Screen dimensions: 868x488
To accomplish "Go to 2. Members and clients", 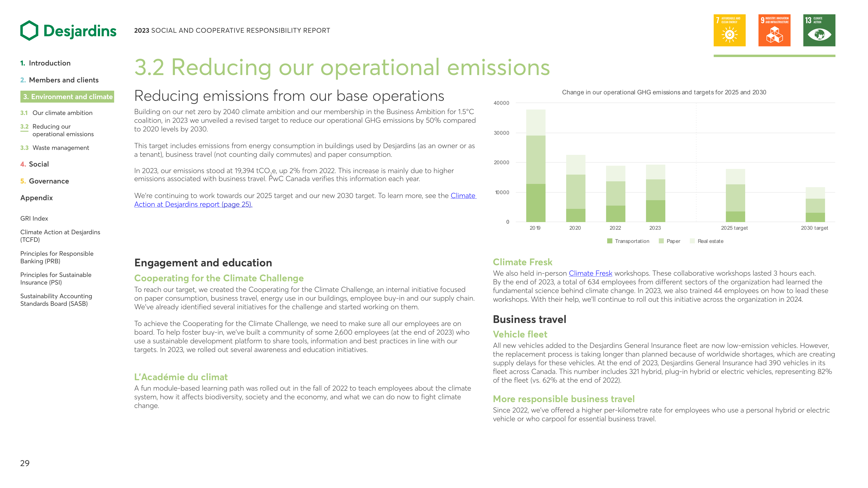I will pyautogui.click(x=59, y=80).
